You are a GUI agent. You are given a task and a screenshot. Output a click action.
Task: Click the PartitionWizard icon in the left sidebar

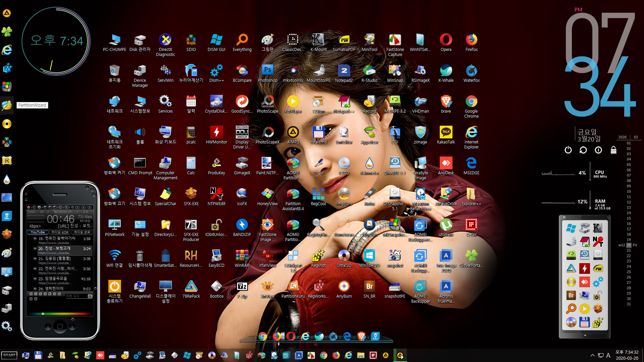pos(7,105)
